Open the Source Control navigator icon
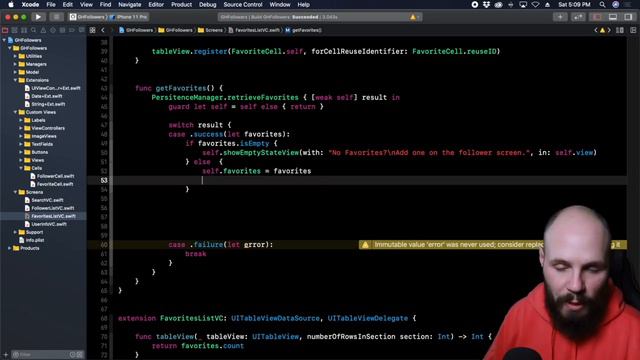Screen dimensions: 640x360 click(x=14, y=30)
